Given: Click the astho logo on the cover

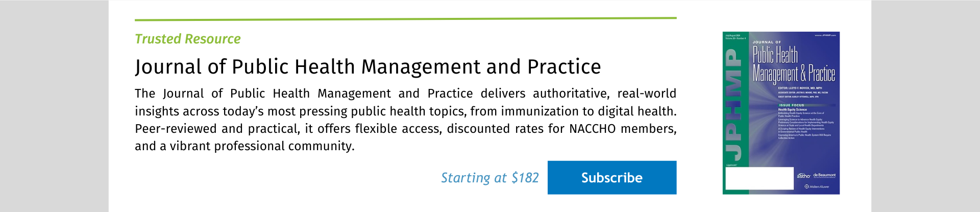Looking at the screenshot, I should (803, 175).
